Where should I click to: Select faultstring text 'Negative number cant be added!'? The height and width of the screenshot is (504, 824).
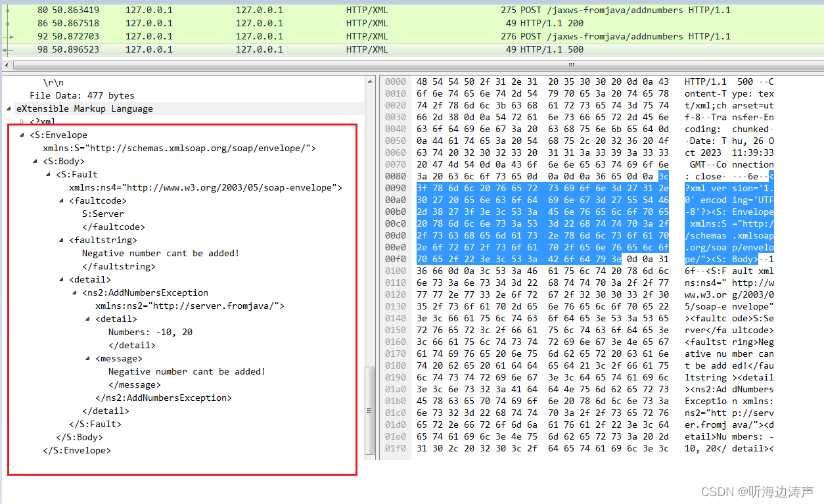[x=161, y=253]
